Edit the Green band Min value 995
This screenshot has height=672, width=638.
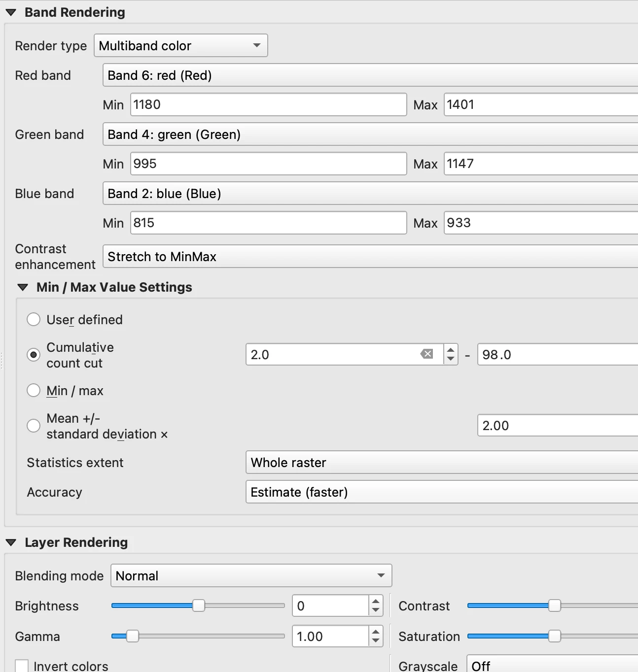(268, 164)
